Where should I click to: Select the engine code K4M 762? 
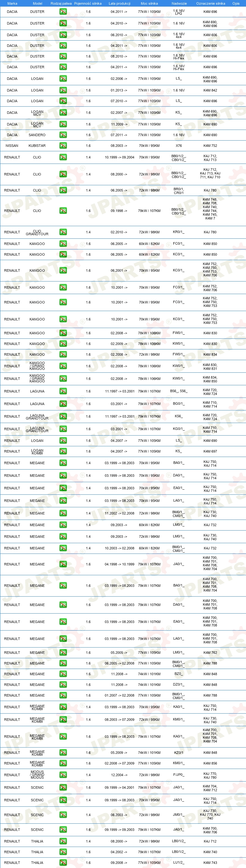point(210,653)
